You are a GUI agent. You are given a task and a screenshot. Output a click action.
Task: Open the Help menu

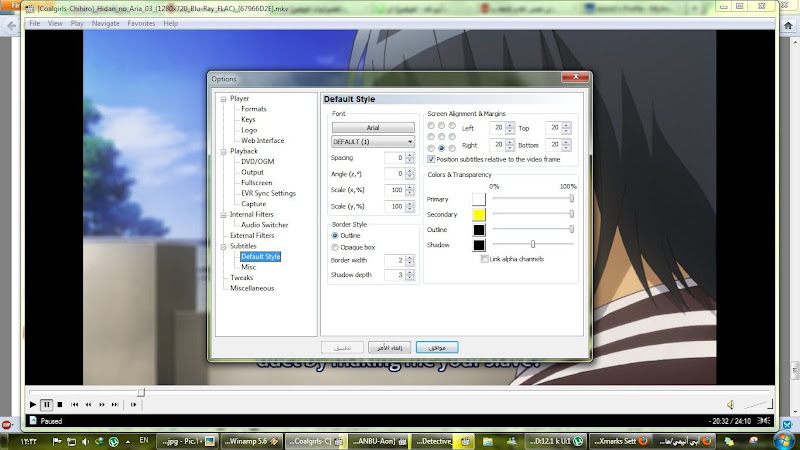[x=170, y=23]
